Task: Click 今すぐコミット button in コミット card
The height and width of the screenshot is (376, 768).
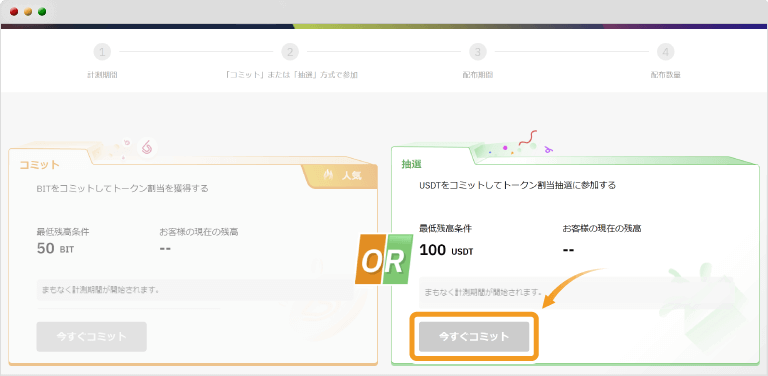Action: (x=92, y=337)
